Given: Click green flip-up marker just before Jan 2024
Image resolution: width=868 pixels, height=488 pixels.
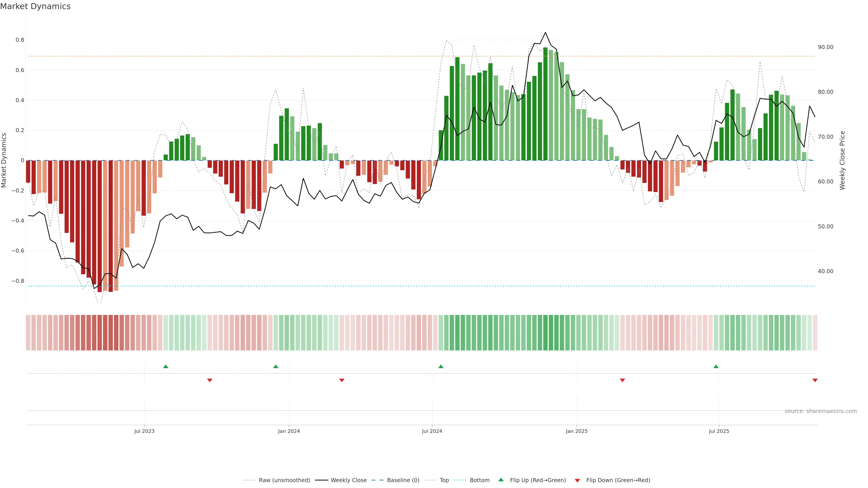Looking at the screenshot, I should pos(276,366).
